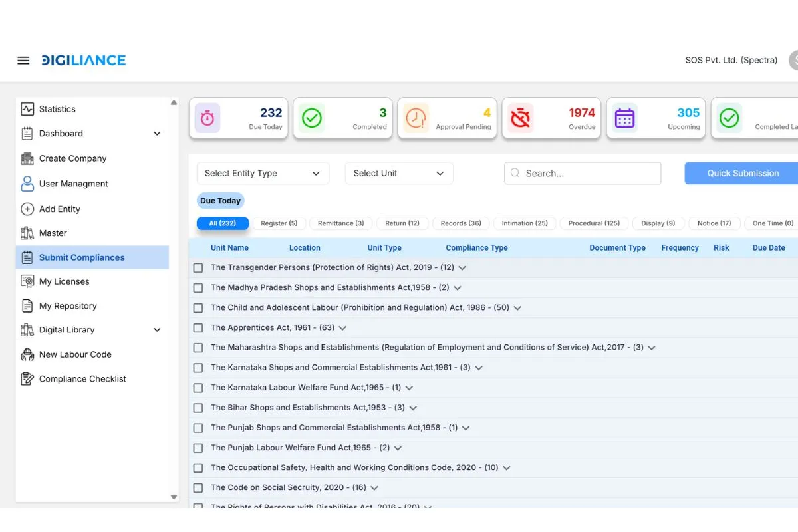Sort by the Due Date column header
This screenshot has width=798, height=532.
click(x=769, y=248)
